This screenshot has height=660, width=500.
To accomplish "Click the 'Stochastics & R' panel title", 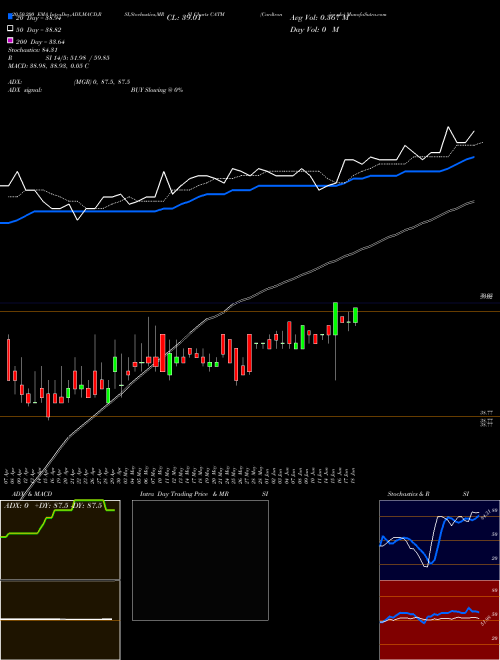I will click(409, 494).
